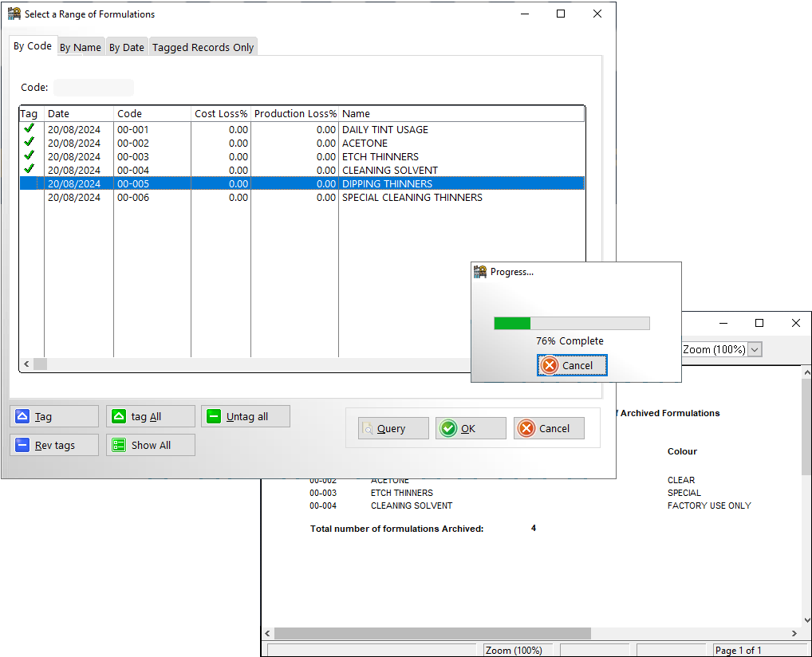Select the SPECIAL CLEANING THINNERS row
This screenshot has width=812, height=657.
(412, 198)
